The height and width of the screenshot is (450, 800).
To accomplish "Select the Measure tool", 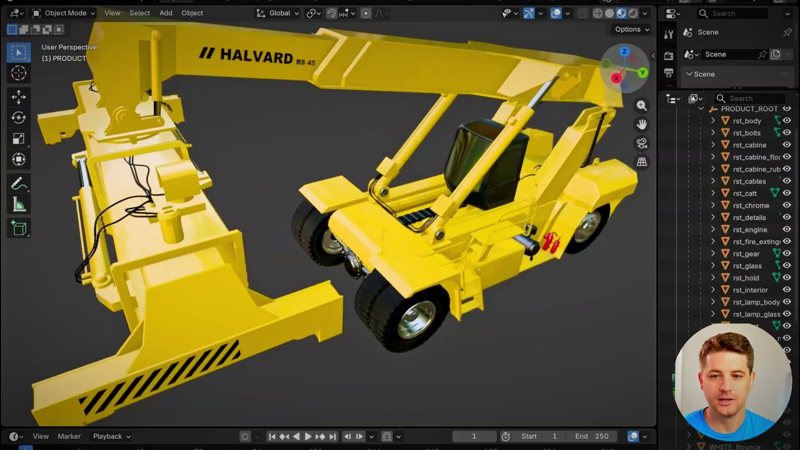I will [x=19, y=205].
